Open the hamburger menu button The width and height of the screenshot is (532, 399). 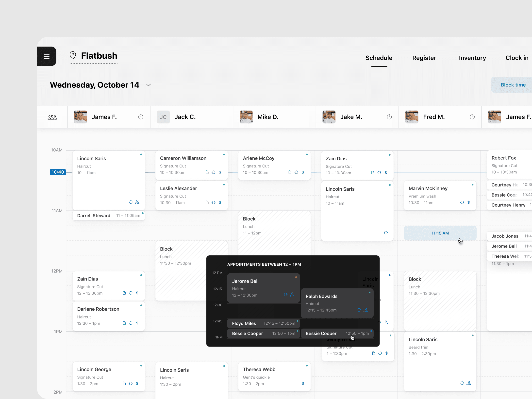coord(47,56)
